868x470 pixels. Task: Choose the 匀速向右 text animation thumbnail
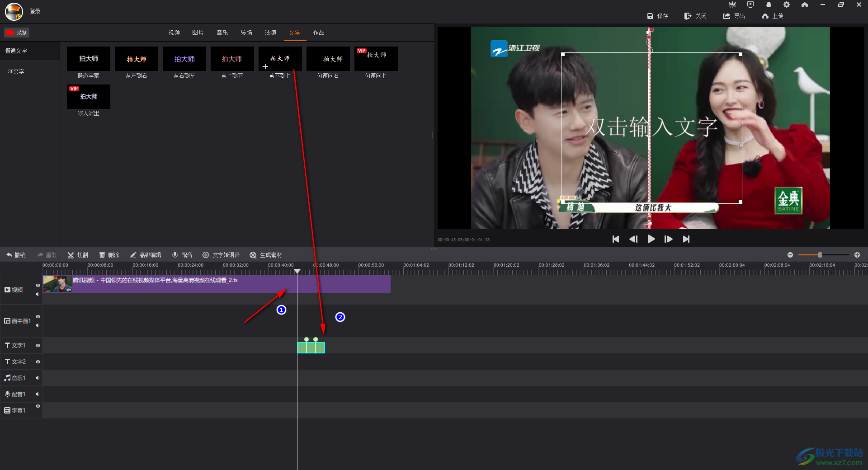point(328,59)
